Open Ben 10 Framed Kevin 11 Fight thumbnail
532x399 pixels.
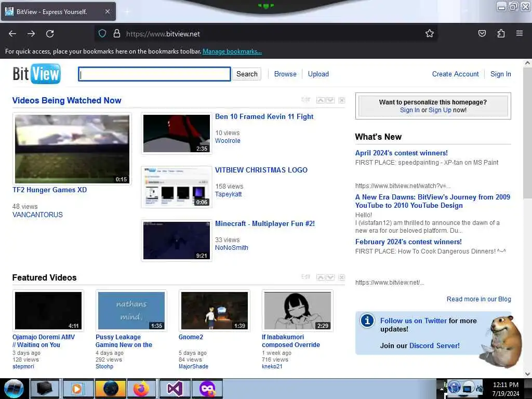coord(177,134)
